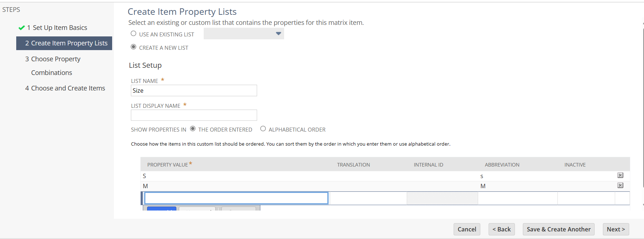The width and height of the screenshot is (644, 239).
Task: Open step 4 Choose and Create Items
Action: coord(68,88)
